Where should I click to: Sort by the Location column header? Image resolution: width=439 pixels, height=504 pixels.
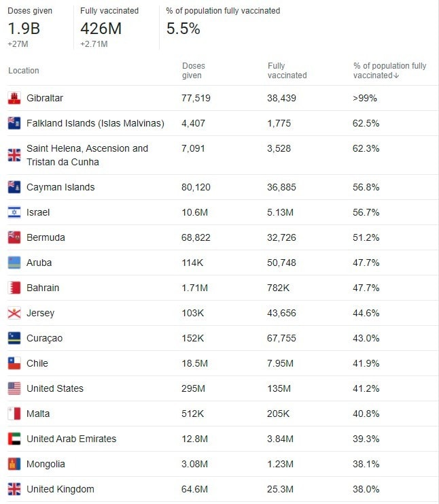tap(23, 70)
